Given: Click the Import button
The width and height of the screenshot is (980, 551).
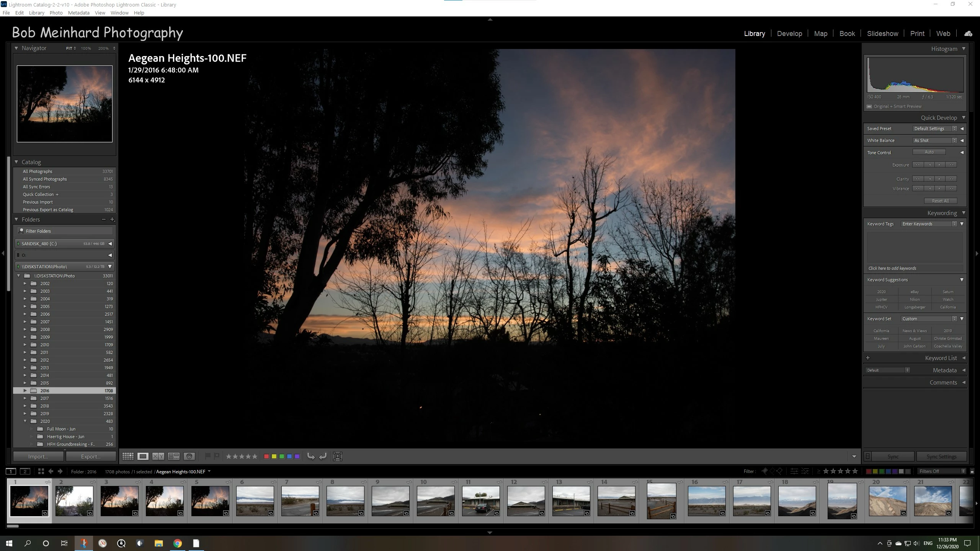Looking at the screenshot, I should [x=38, y=456].
